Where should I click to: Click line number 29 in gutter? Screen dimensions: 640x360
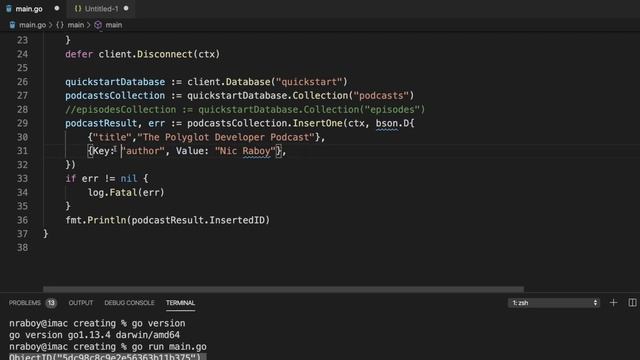(x=22, y=123)
